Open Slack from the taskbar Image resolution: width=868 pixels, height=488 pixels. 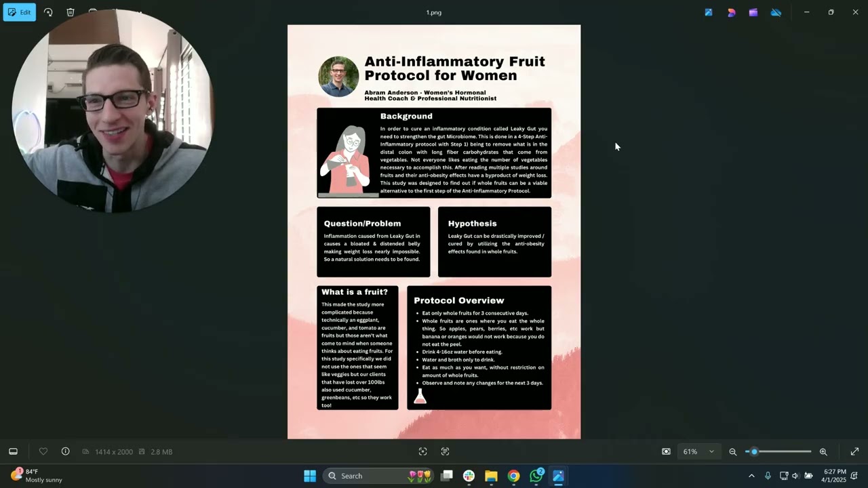point(469,476)
